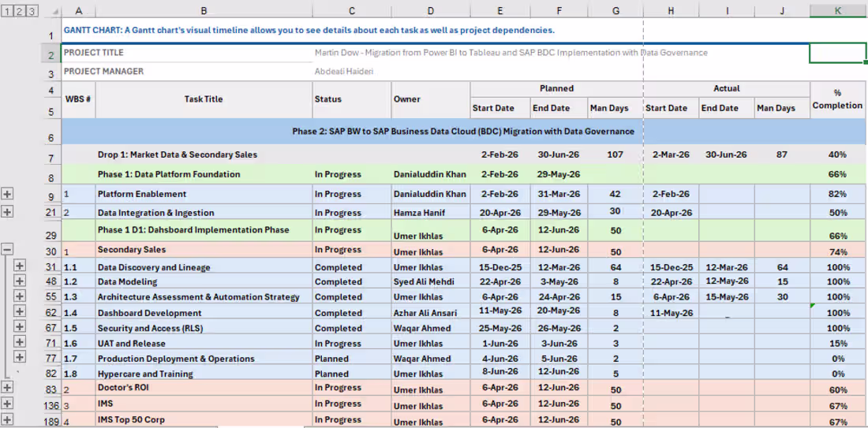Screen dimensions: 868x428
Task: Click the 107 planned man days cell
Action: tap(615, 155)
